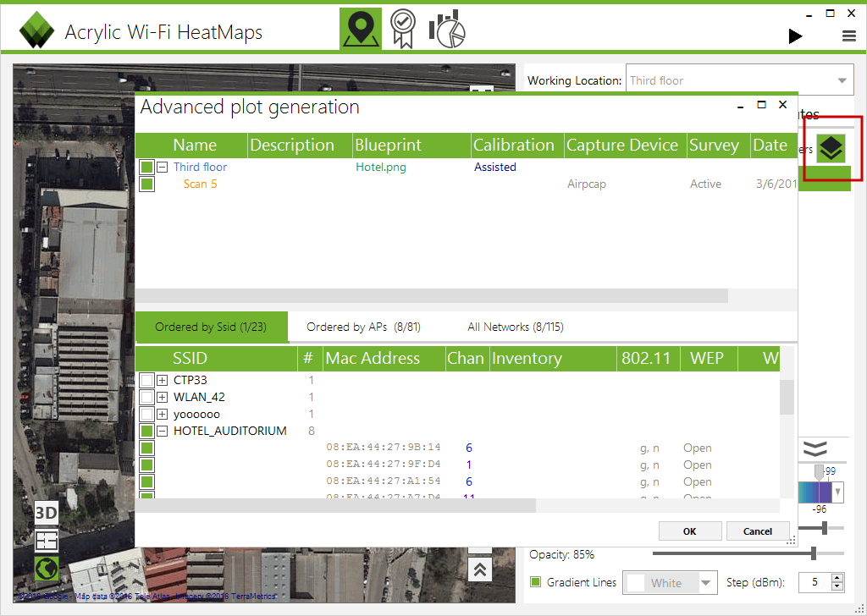Check the yoooooo network checkbox
This screenshot has height=616, width=867.
coord(146,414)
